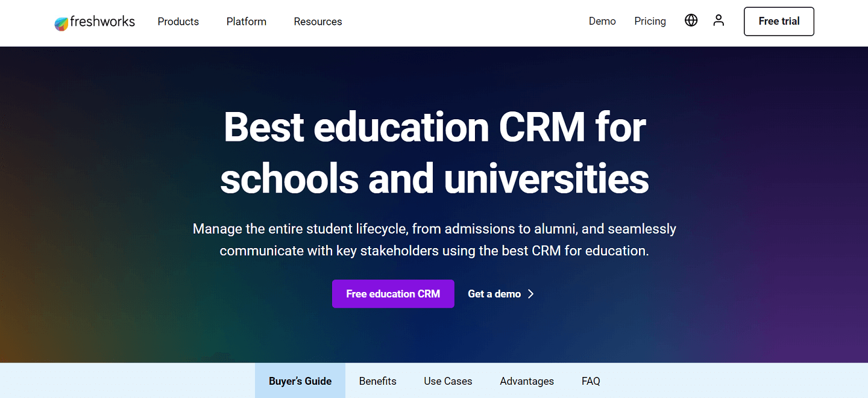
Task: Jump to the FAQ tab
Action: click(x=591, y=381)
